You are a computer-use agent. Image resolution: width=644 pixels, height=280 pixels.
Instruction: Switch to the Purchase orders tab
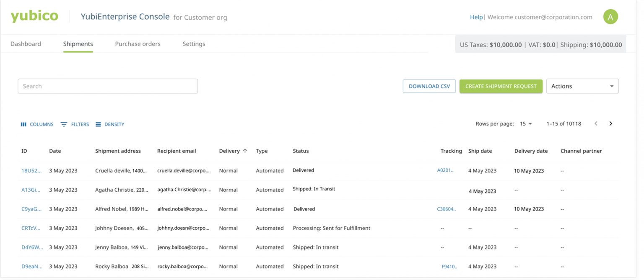[x=138, y=44]
